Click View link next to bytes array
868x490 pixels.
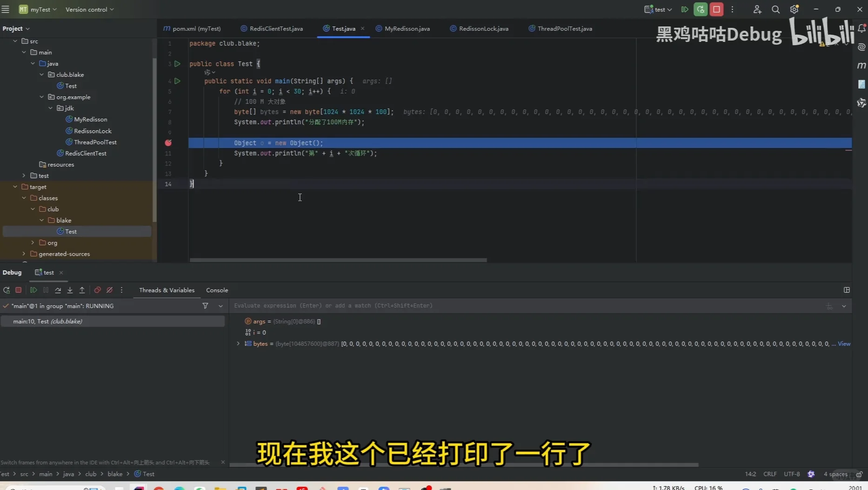pyautogui.click(x=844, y=344)
